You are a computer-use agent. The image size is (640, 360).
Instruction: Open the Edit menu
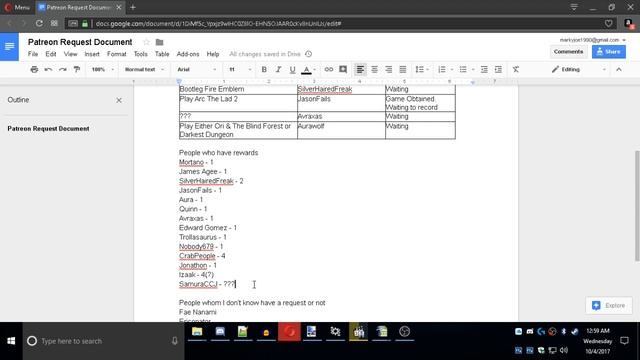(x=51, y=54)
